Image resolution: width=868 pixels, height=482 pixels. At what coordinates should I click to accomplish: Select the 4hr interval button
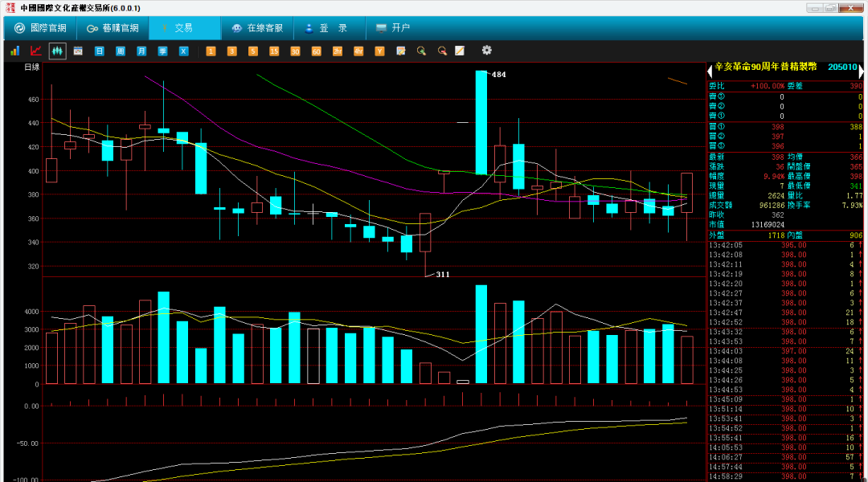coord(358,51)
